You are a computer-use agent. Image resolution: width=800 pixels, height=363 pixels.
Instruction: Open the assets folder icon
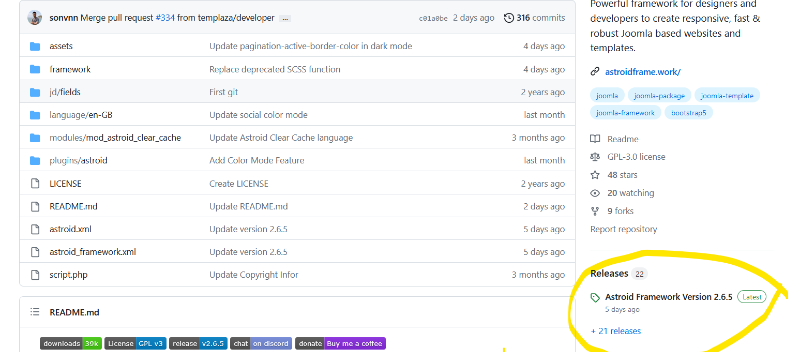point(35,46)
